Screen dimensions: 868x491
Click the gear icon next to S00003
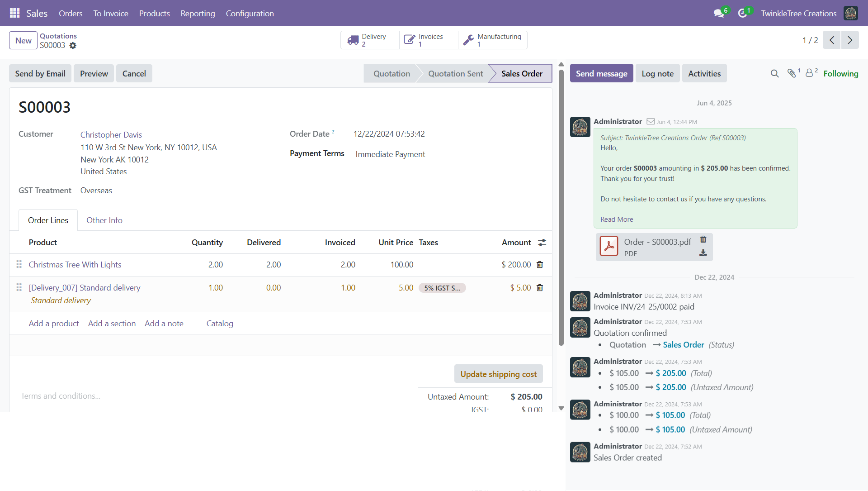click(x=73, y=46)
